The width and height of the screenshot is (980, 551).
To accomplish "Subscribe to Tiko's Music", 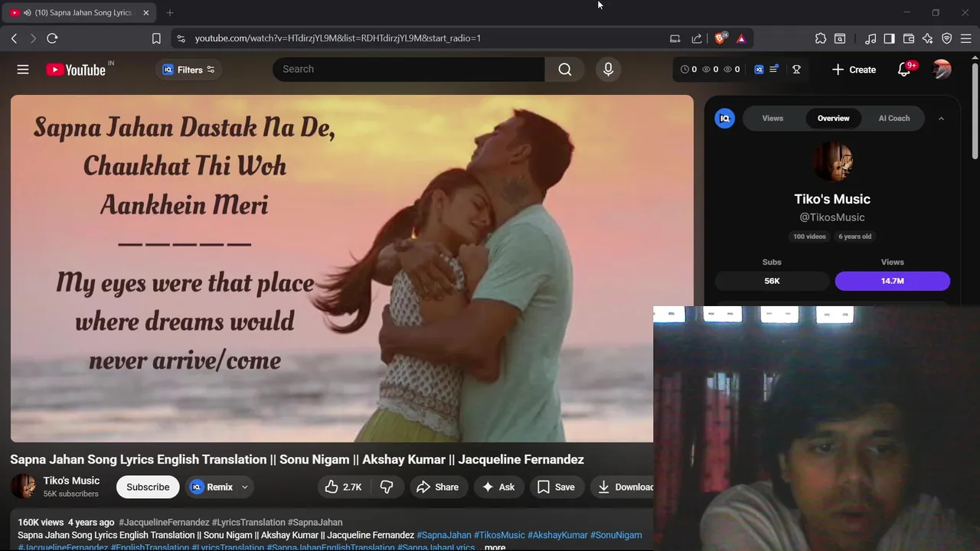I will tap(148, 487).
